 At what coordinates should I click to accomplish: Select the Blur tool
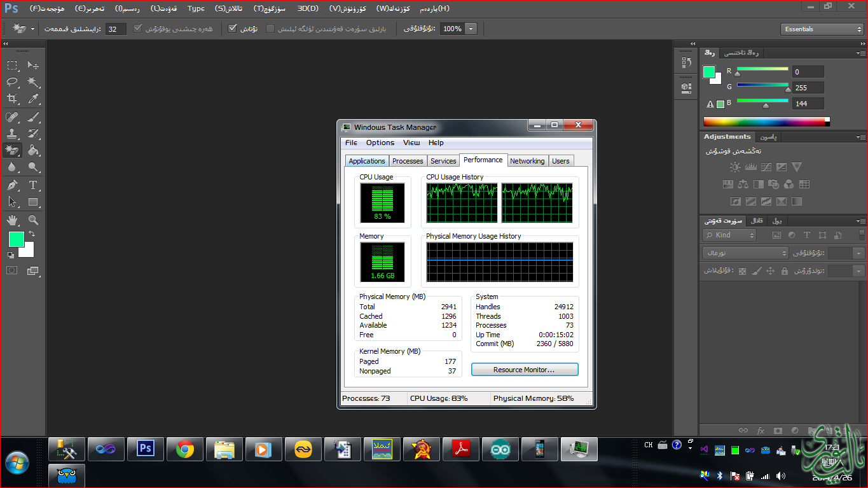coord(12,167)
